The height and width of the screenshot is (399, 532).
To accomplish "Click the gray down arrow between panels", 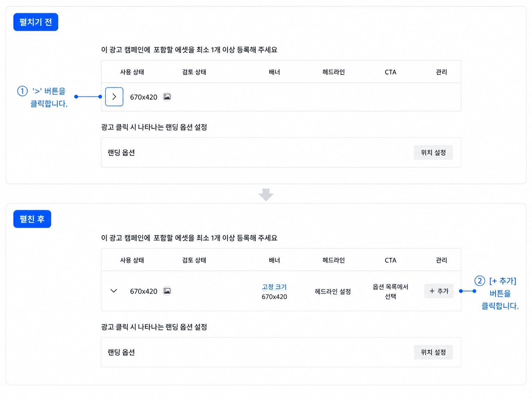I will click(266, 194).
